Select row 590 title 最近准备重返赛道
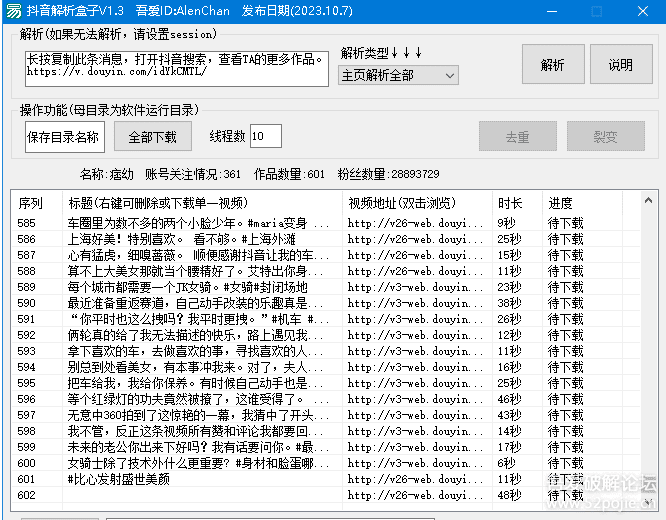 pyautogui.click(x=195, y=303)
